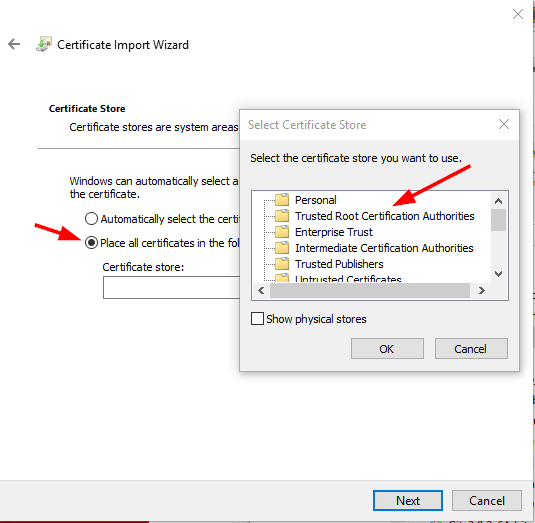Close the Select Certificate Store dialog
Screen dimensions: 535x523
(504, 124)
